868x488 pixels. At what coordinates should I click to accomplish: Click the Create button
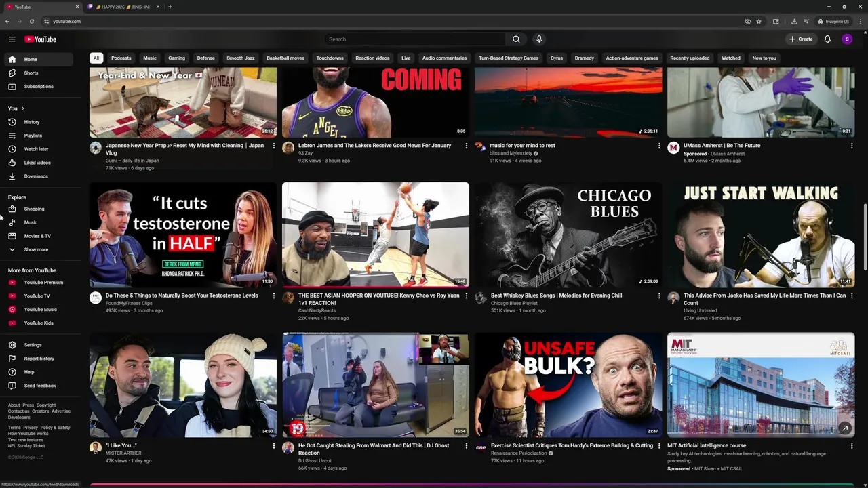[x=801, y=39]
